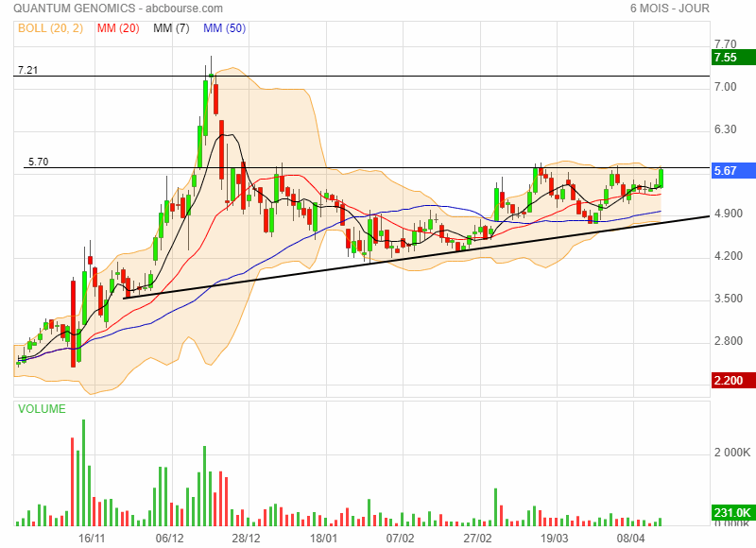This screenshot has height=548, width=756.
Task: Click the 06/12 date axis label
Action: [169, 538]
